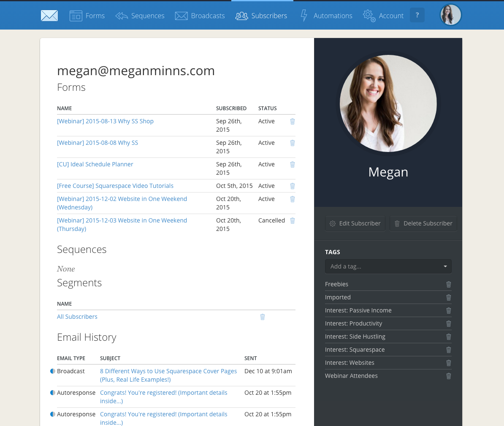Trash the Interest: Side Hustling tag
The width and height of the screenshot is (504, 426).
449,336
